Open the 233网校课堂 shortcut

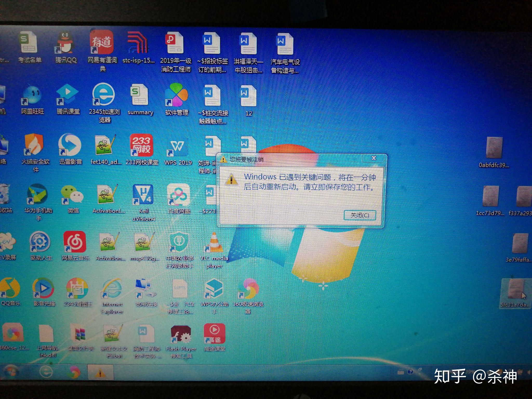142,150
